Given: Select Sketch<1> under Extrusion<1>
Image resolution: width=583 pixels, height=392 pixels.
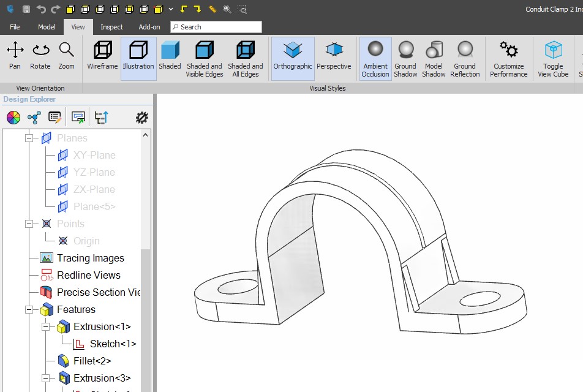Looking at the screenshot, I should pos(113,344).
